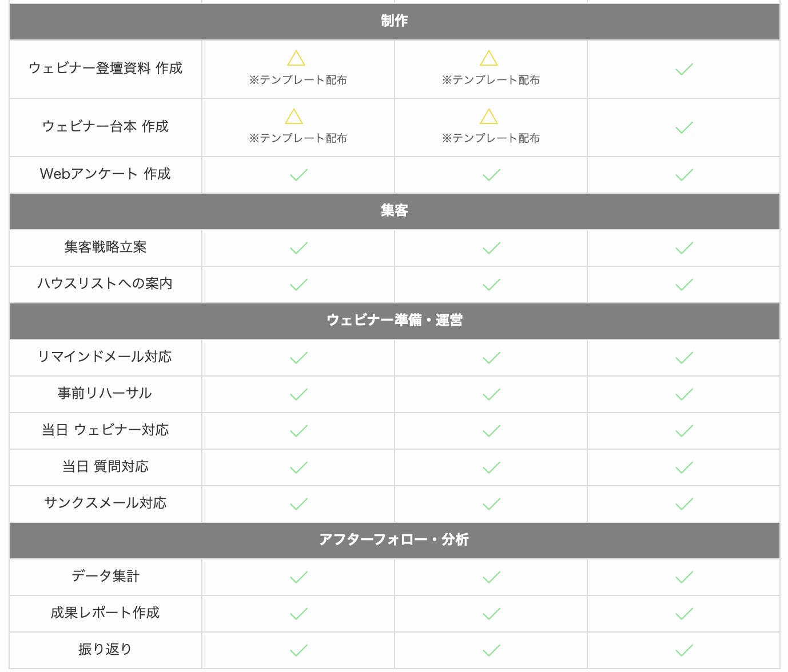
Task: Click first-column checkmark in データ集計 row
Action: pos(299,577)
